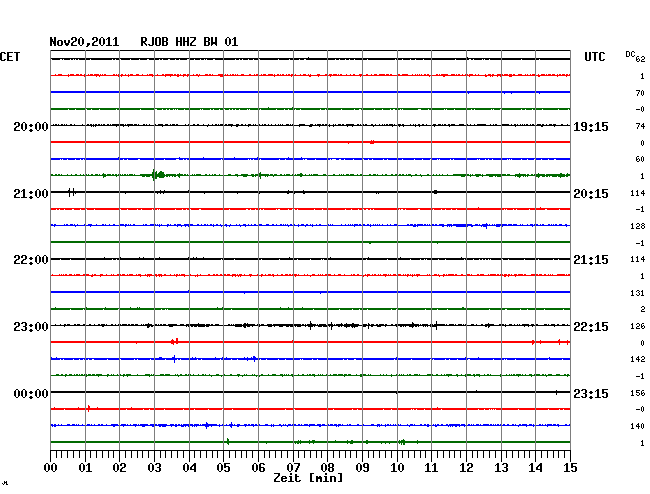Click the 13 minute axis tick label
The height and width of the screenshot is (494, 650).
tap(501, 467)
